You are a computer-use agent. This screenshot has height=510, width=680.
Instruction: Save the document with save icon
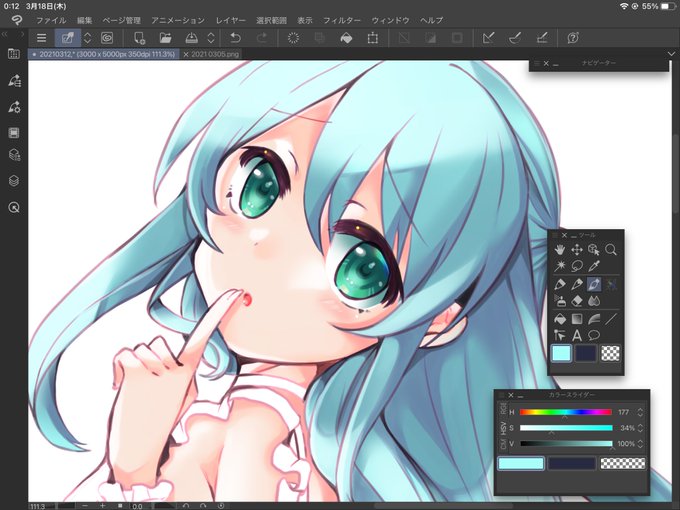pyautogui.click(x=191, y=38)
